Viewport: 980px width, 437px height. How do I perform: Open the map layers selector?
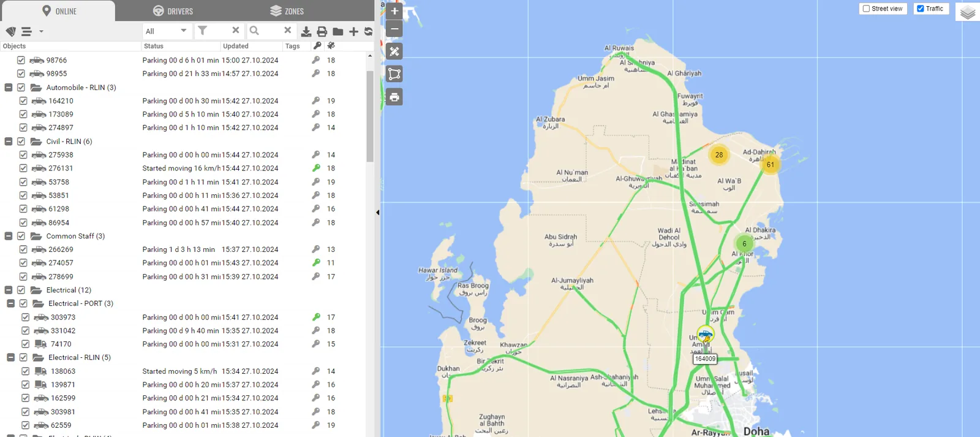tap(968, 12)
